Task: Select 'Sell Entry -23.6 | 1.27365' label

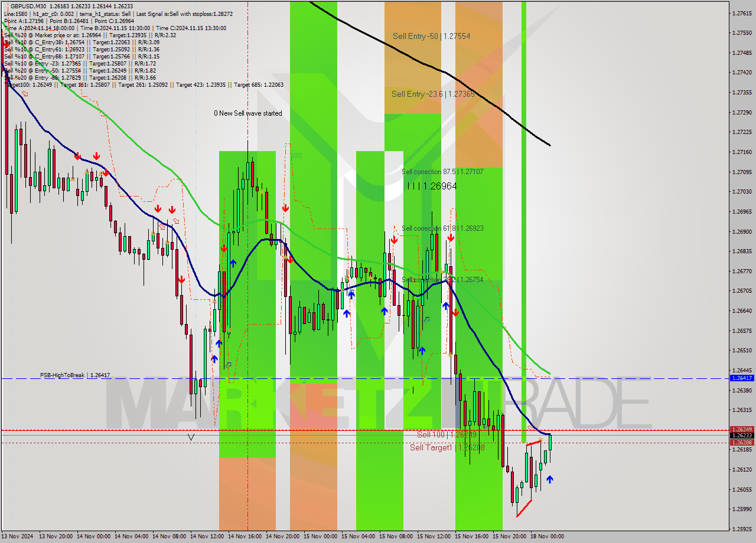Action: point(433,94)
